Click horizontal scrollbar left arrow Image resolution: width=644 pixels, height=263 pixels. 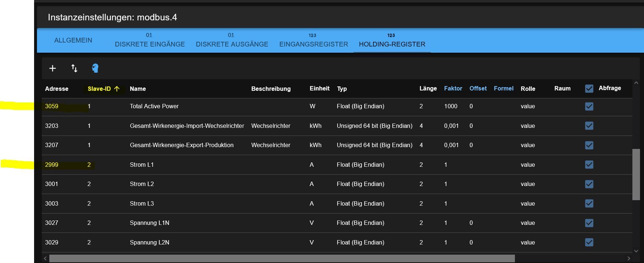[45, 258]
